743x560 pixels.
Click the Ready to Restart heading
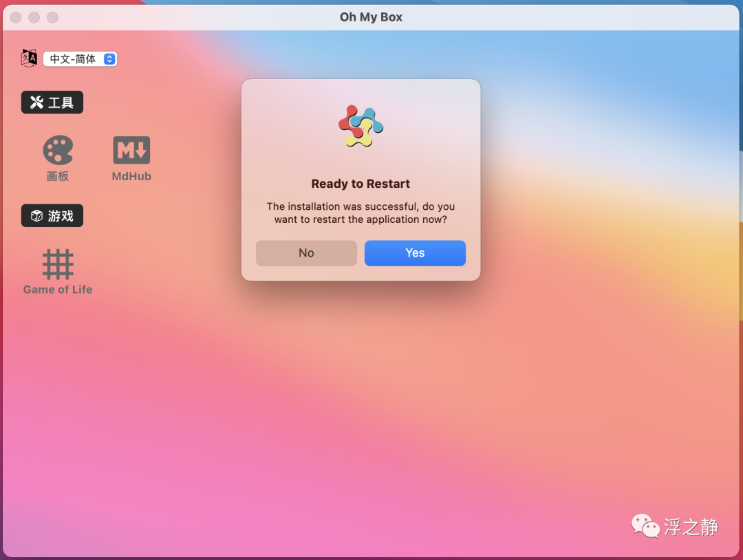coord(360,184)
